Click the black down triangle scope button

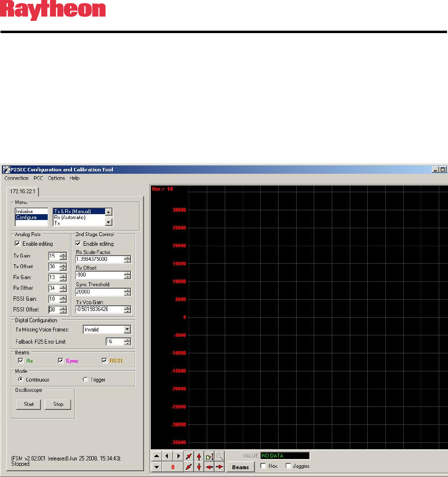(157, 467)
